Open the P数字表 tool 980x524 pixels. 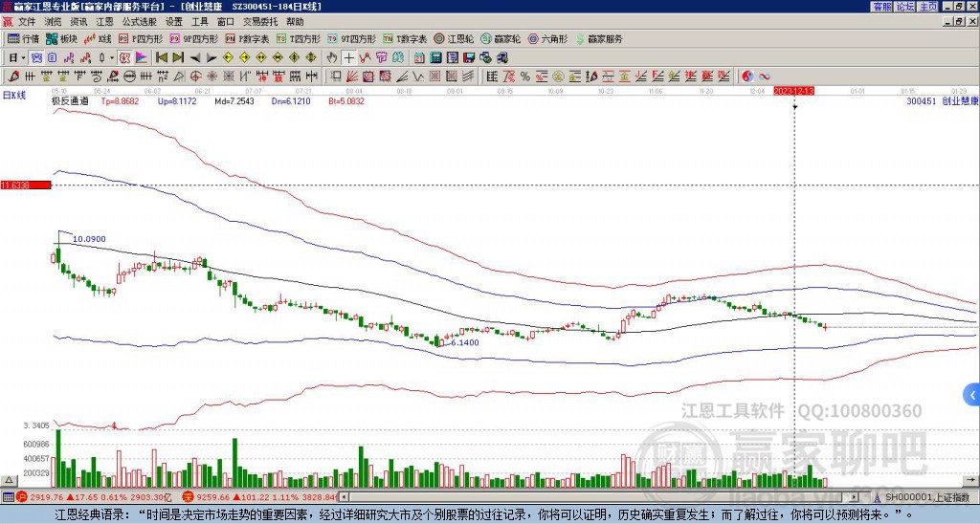pyautogui.click(x=248, y=38)
